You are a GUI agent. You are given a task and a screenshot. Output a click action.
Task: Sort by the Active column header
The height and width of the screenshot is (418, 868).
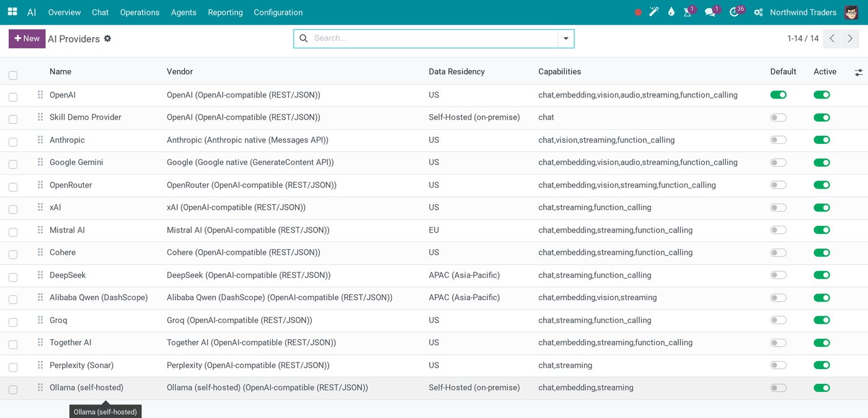click(825, 71)
